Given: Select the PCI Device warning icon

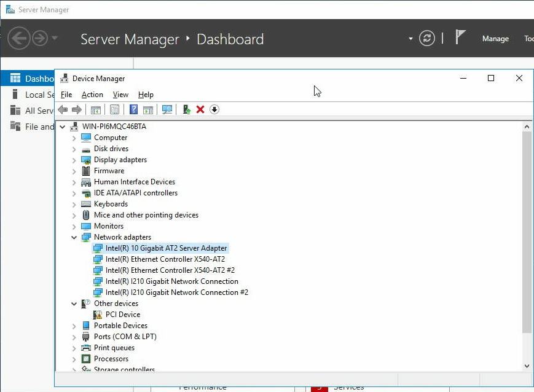Looking at the screenshot, I should tap(98, 315).
